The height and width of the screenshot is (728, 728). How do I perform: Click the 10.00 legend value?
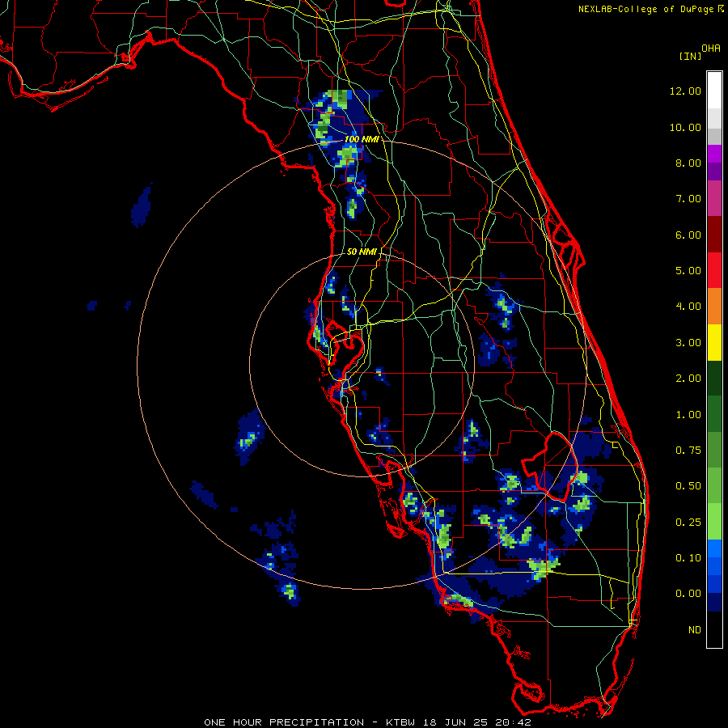pyautogui.click(x=685, y=127)
